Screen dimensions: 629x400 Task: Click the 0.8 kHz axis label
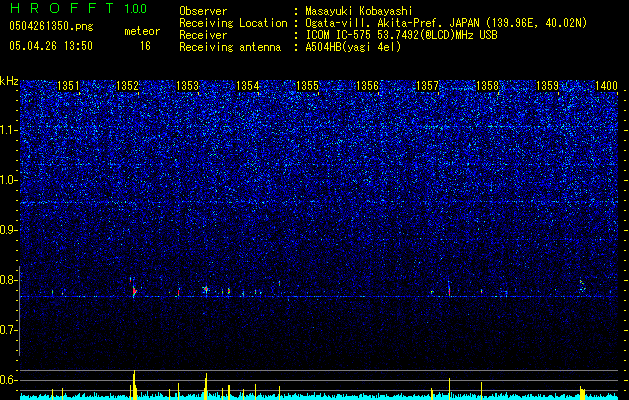(x=8, y=280)
